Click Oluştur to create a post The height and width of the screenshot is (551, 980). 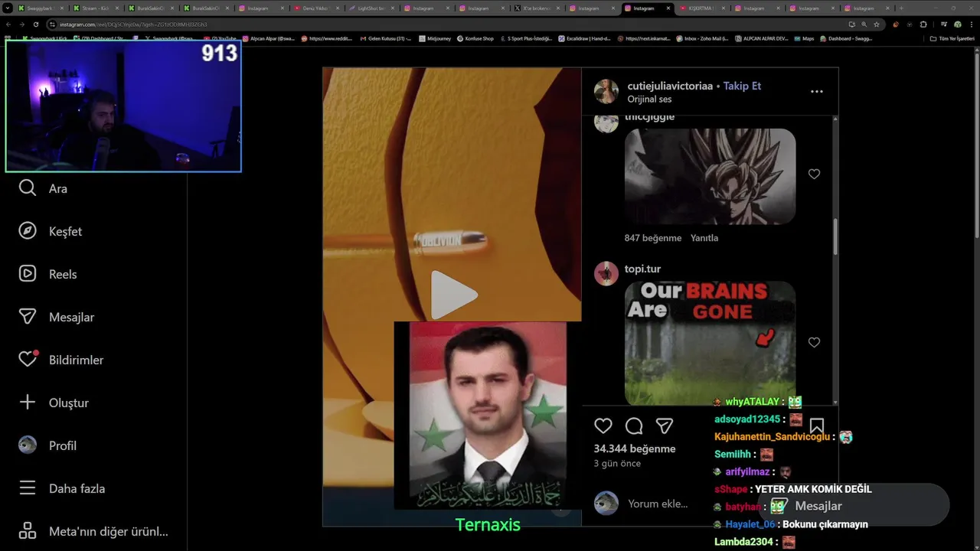click(x=54, y=403)
